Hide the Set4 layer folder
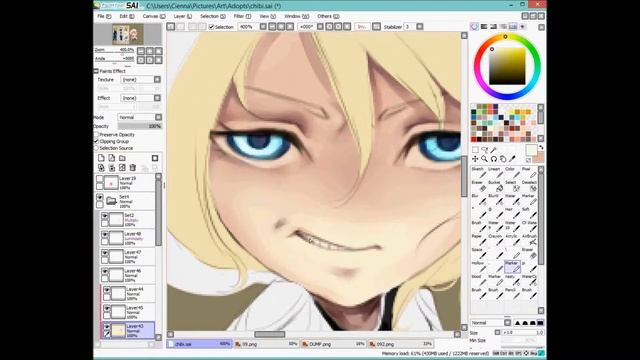This screenshot has width=640, height=360. (100, 197)
